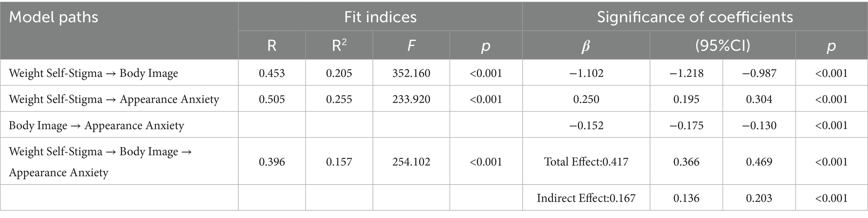Screen dimensions: 868x218
Task: Click the F column subheader
Action: pos(411,46)
